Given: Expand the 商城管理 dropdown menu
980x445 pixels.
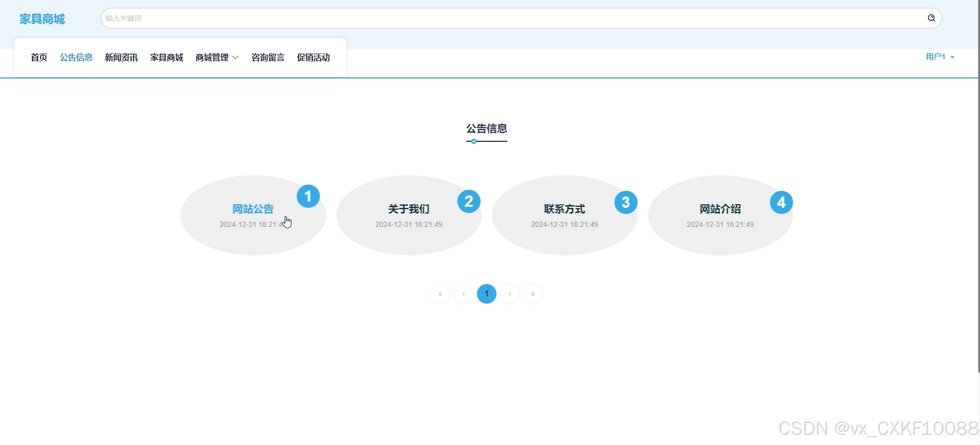Looking at the screenshot, I should click(x=216, y=58).
